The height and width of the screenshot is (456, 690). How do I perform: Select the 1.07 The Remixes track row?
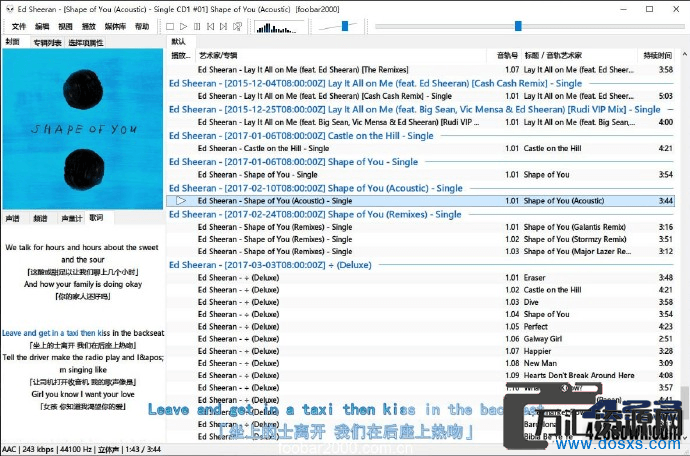420,70
